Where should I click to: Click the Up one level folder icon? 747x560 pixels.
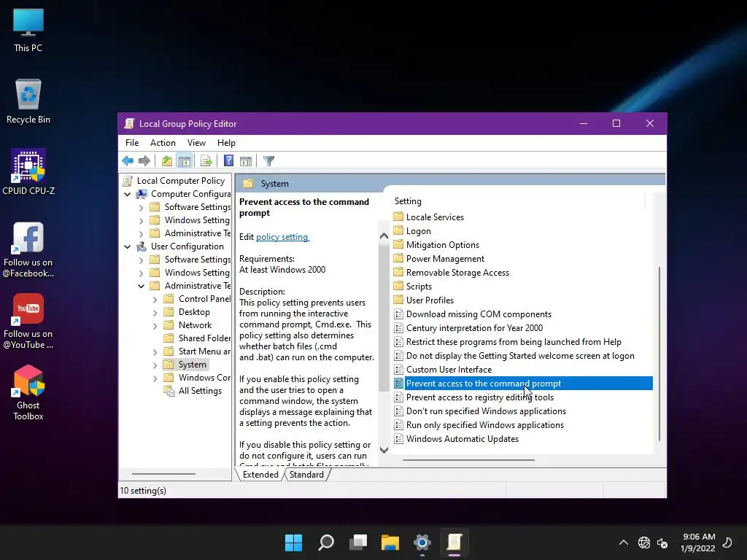pyautogui.click(x=166, y=161)
